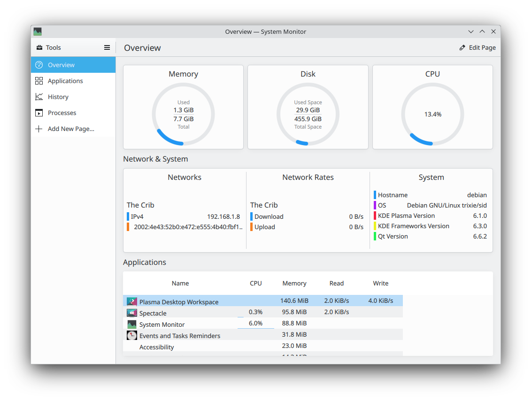
Task: Click The Crib label under Networks
Action: coord(140,205)
